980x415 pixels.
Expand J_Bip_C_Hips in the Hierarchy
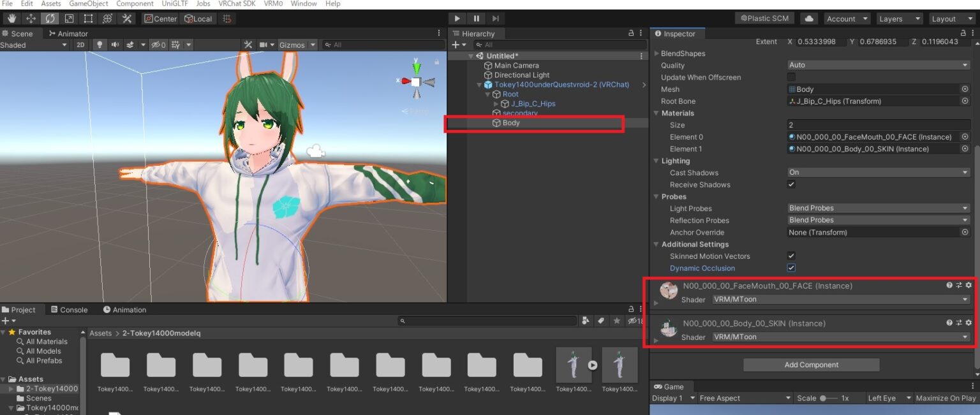pyautogui.click(x=496, y=103)
